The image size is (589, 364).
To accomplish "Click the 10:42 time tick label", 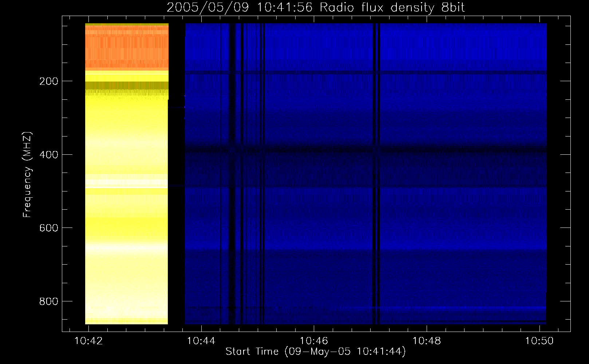I will tap(88, 341).
